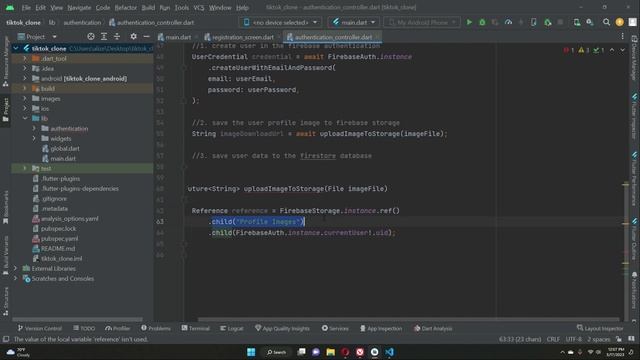Open the Problems tool window
Viewport: 640px width, 360px height.
(x=156, y=328)
